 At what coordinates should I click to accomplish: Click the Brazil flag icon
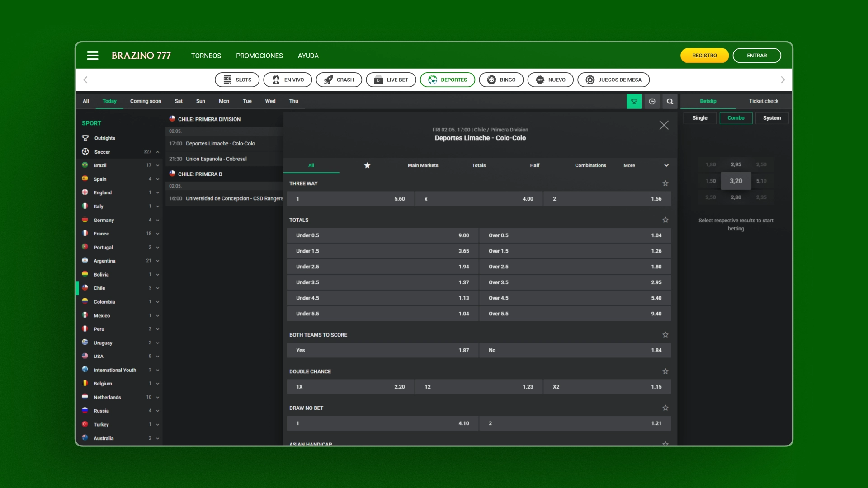click(x=85, y=165)
